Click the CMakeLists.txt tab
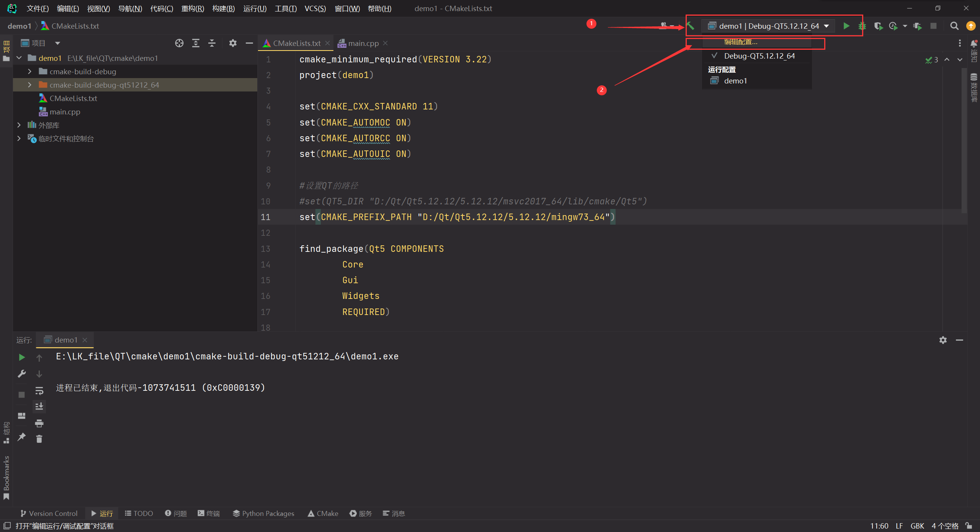This screenshot has width=980, height=532. click(x=294, y=42)
